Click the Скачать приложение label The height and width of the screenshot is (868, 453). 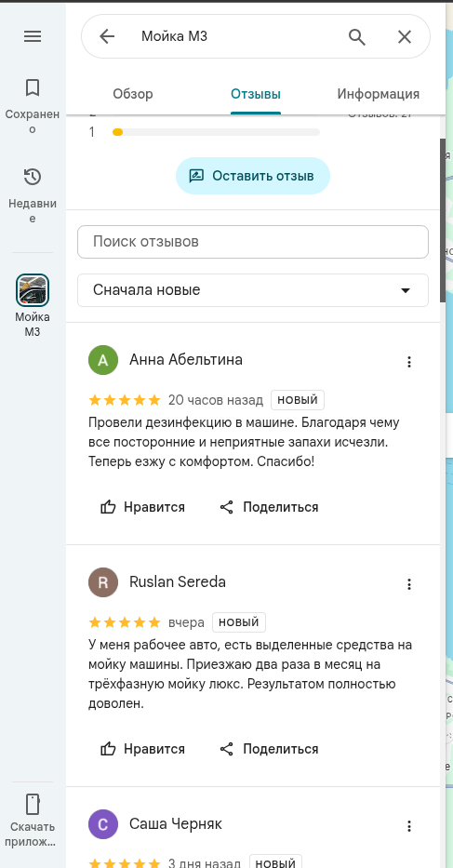click(x=33, y=835)
